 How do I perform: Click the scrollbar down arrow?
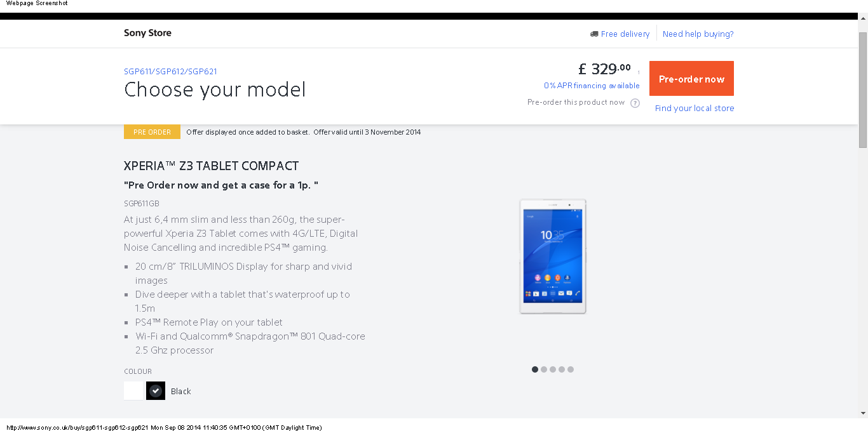863,413
